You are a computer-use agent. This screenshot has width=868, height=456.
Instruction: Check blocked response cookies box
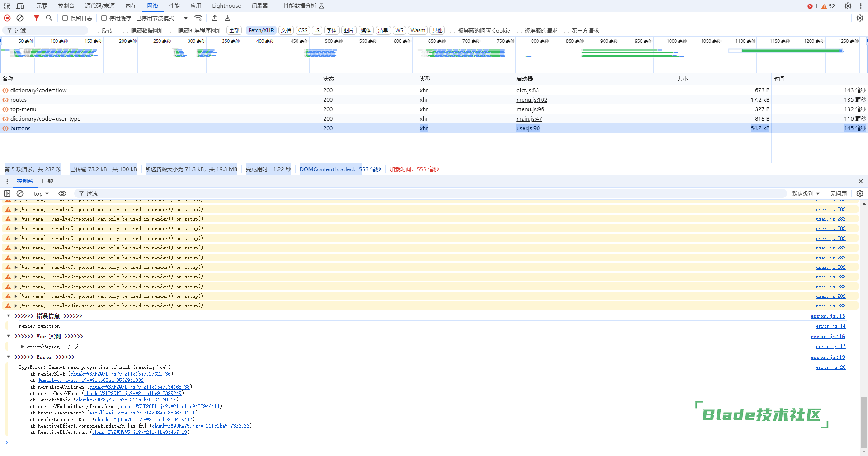click(x=453, y=30)
